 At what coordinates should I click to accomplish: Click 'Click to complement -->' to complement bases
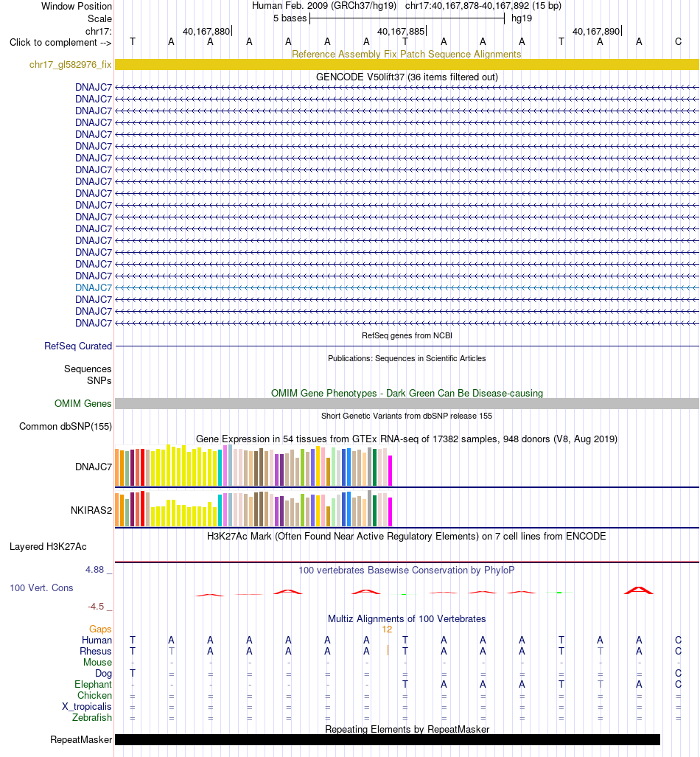pyautogui.click(x=60, y=43)
